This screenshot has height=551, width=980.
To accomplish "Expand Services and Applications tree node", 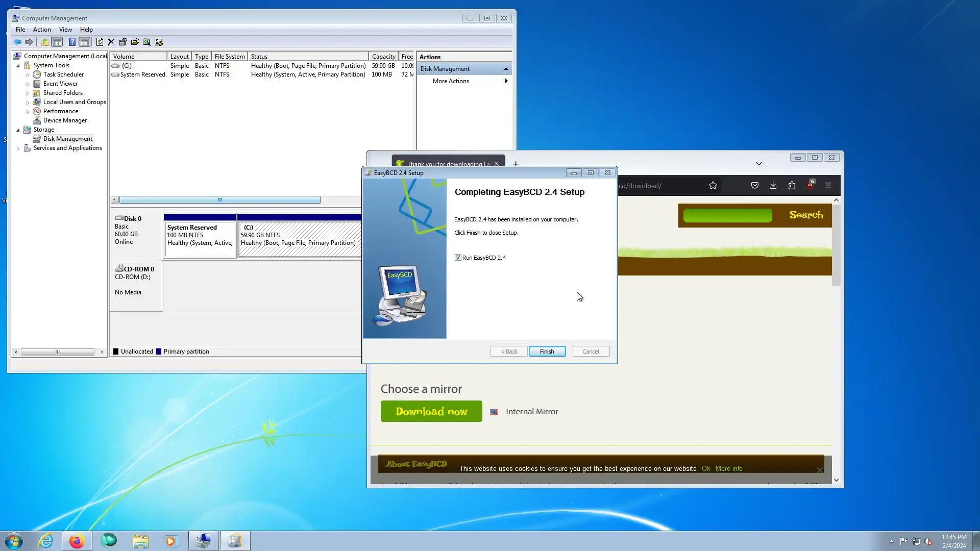I will [18, 148].
